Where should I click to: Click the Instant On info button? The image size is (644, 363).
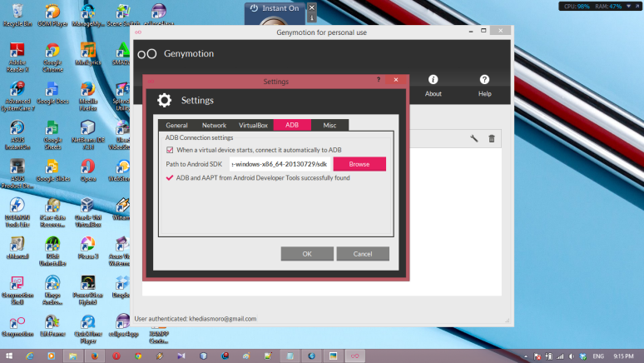click(312, 18)
